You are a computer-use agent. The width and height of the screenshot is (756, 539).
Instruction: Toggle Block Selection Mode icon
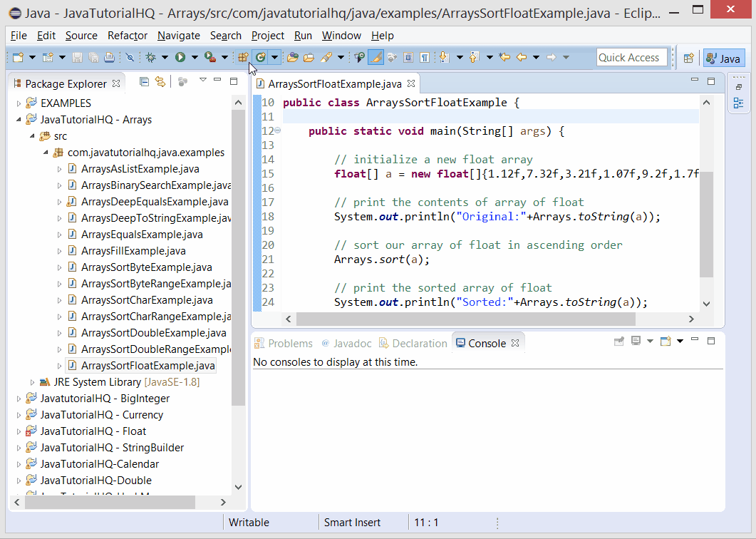pyautogui.click(x=408, y=58)
